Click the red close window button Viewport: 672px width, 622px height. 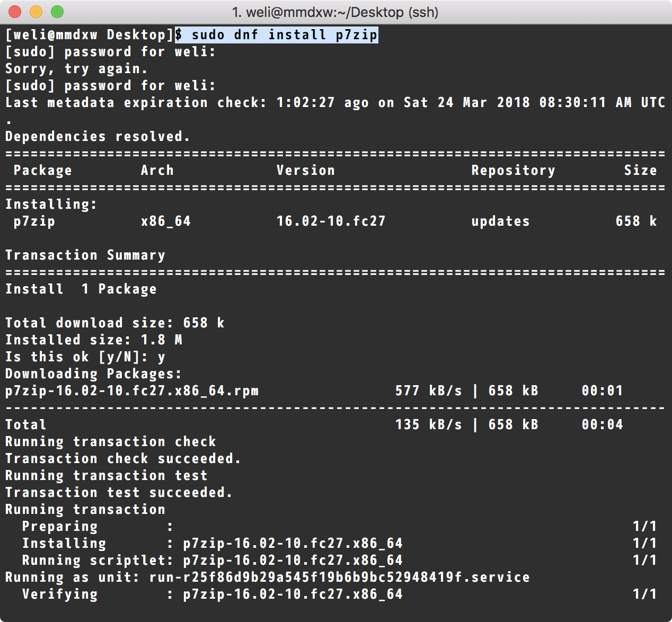[x=15, y=12]
